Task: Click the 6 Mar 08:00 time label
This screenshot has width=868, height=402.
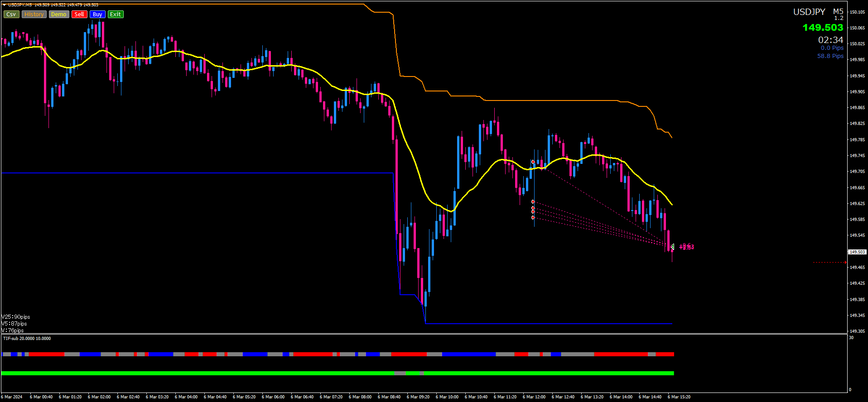Action: 360,397
